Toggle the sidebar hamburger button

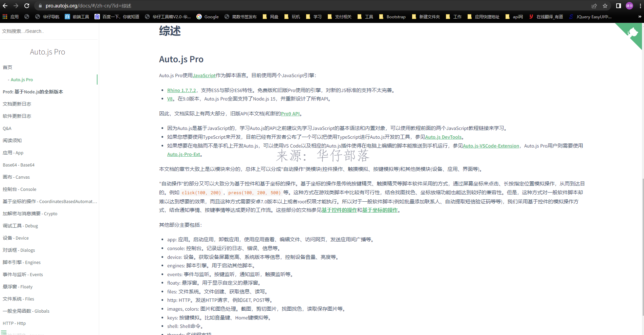tap(4, 333)
